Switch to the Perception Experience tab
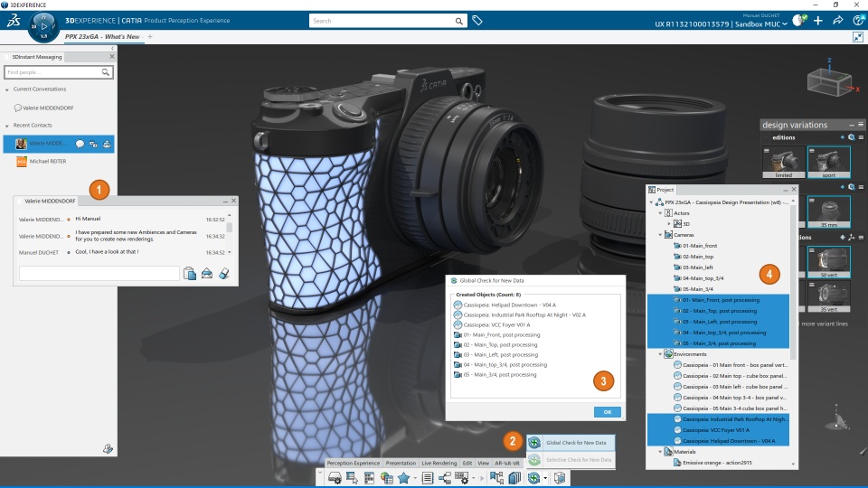The width and height of the screenshot is (868, 488). (x=354, y=463)
